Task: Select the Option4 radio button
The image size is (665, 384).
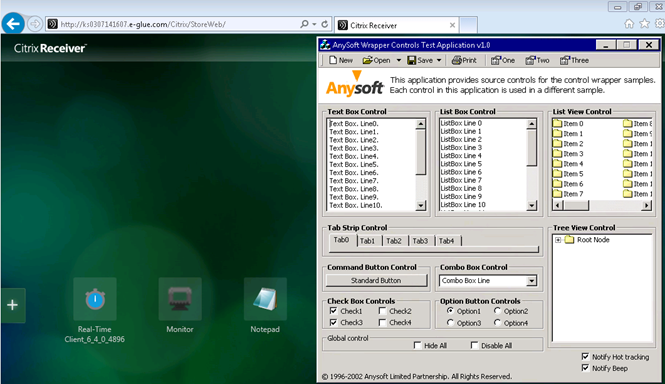Action: [x=497, y=322]
